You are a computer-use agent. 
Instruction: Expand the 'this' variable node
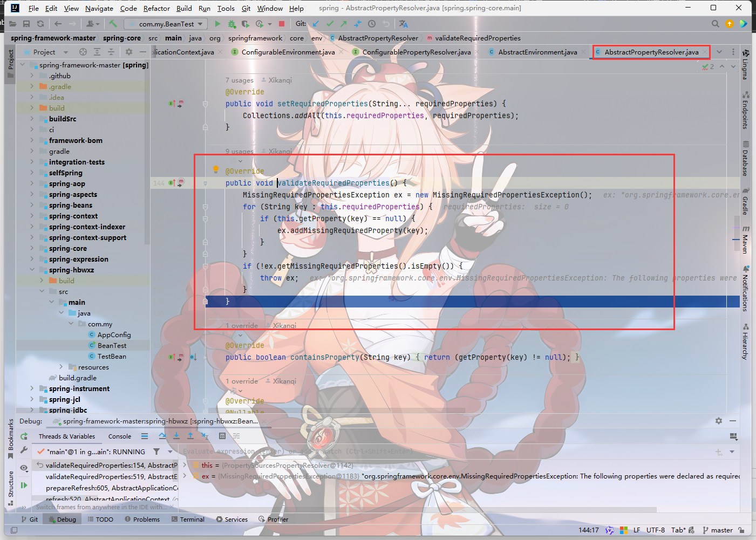pos(185,465)
